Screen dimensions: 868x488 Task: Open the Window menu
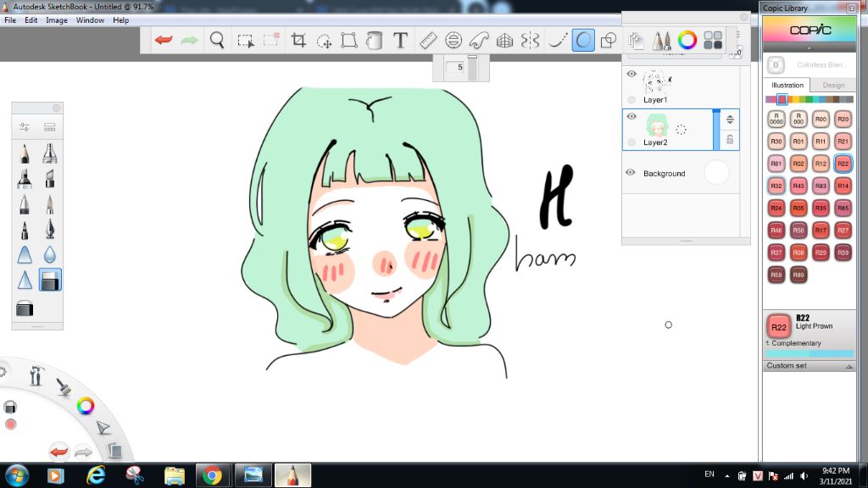coord(90,20)
